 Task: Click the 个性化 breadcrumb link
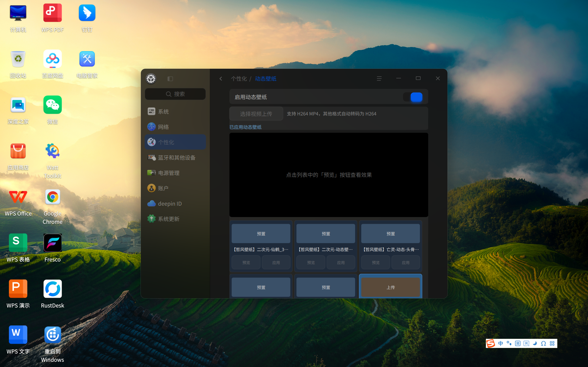(x=239, y=79)
